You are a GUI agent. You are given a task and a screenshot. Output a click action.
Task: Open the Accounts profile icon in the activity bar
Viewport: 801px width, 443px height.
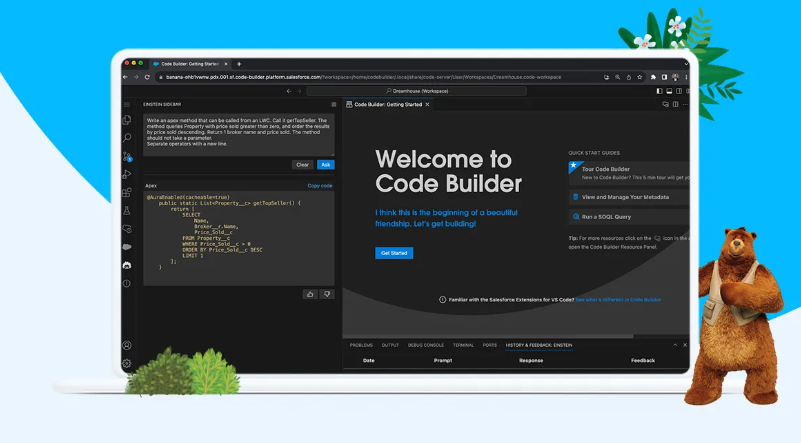[x=127, y=345]
